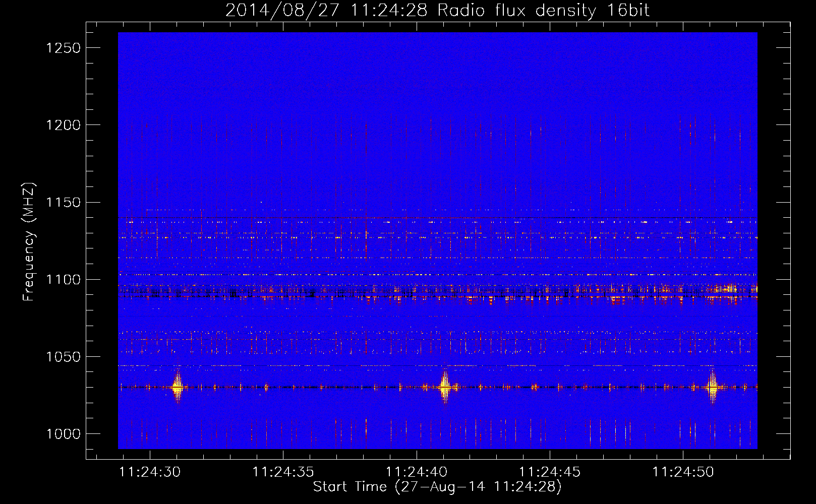Select the 1150 frequency tick label
This screenshot has height=504, width=816.
(63, 203)
